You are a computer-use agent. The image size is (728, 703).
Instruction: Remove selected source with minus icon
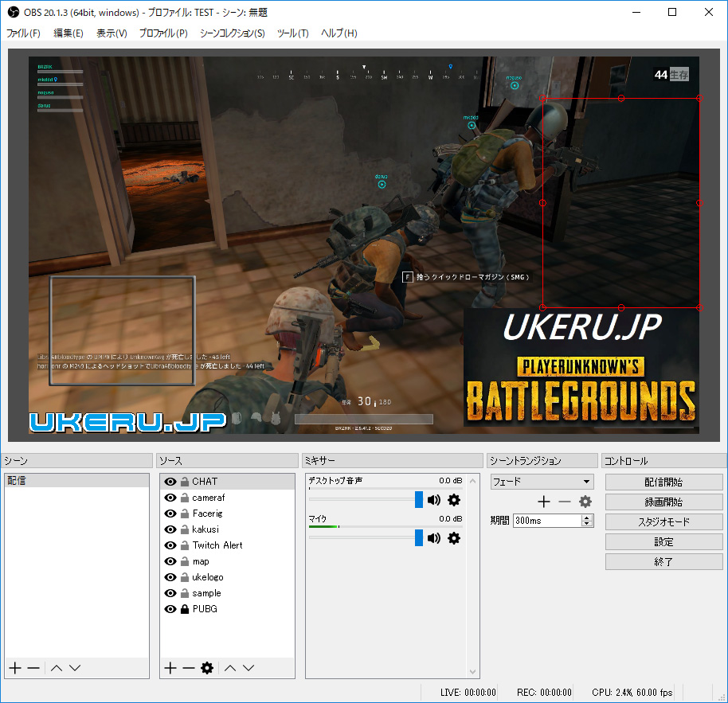[x=188, y=668]
